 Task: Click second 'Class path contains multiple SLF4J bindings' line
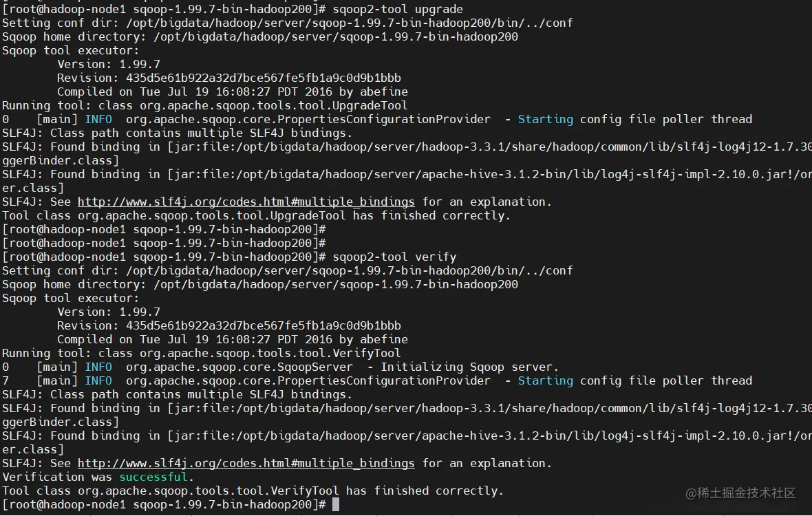(177, 394)
